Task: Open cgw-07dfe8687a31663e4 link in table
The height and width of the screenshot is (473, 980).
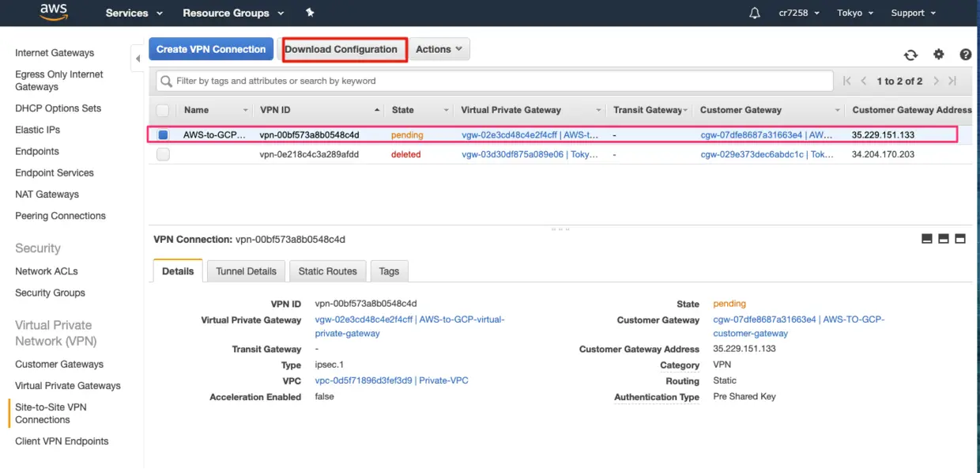Action: point(767,135)
